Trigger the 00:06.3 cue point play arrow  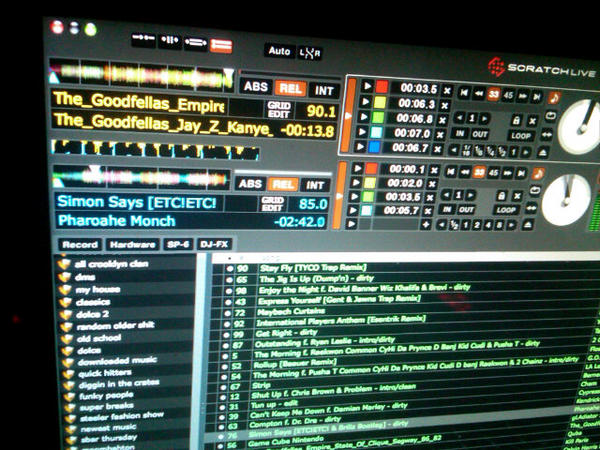pyautogui.click(x=365, y=102)
